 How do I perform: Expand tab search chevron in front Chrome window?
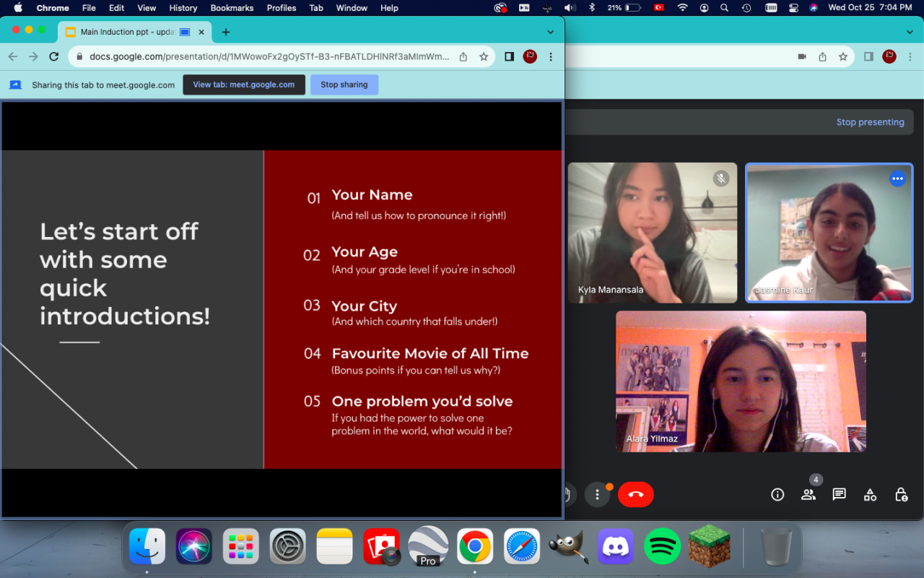click(x=550, y=32)
